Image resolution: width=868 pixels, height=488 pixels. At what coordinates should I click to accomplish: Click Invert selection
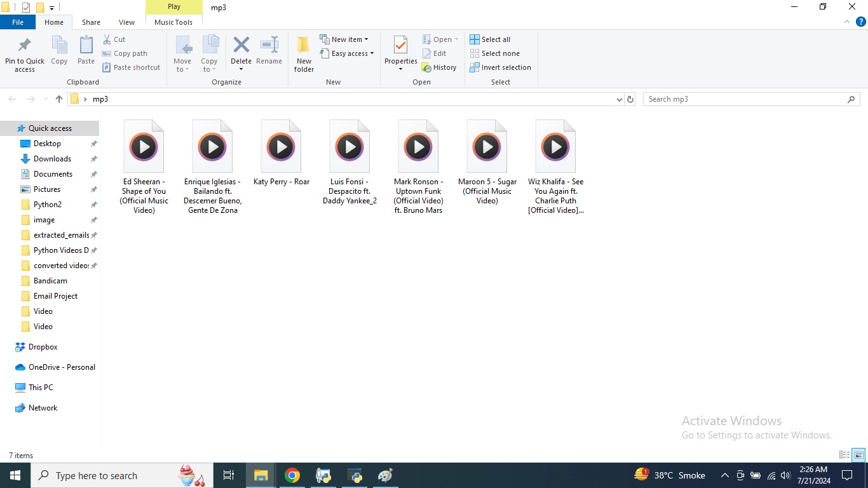[500, 67]
